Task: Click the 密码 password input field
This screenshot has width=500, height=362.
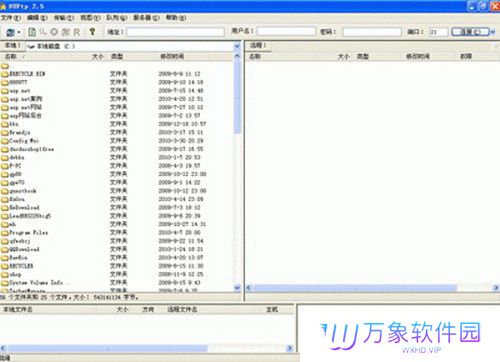Action: (x=372, y=32)
